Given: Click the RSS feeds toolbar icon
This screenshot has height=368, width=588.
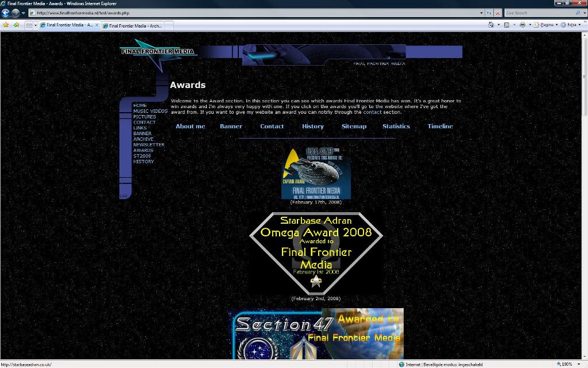Looking at the screenshot, I should [506, 25].
